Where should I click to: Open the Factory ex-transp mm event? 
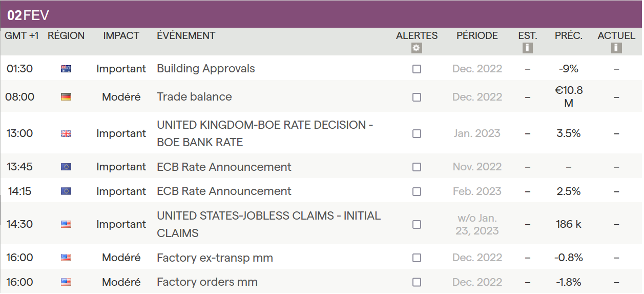215,258
